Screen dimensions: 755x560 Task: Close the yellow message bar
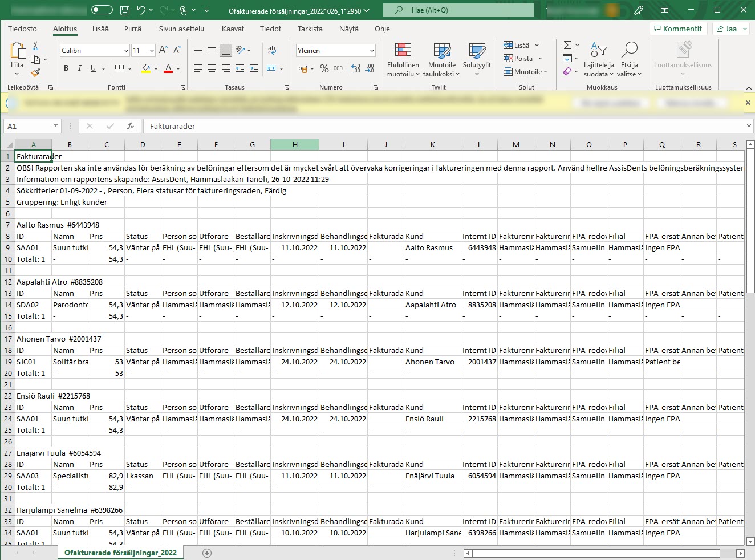pos(748,103)
